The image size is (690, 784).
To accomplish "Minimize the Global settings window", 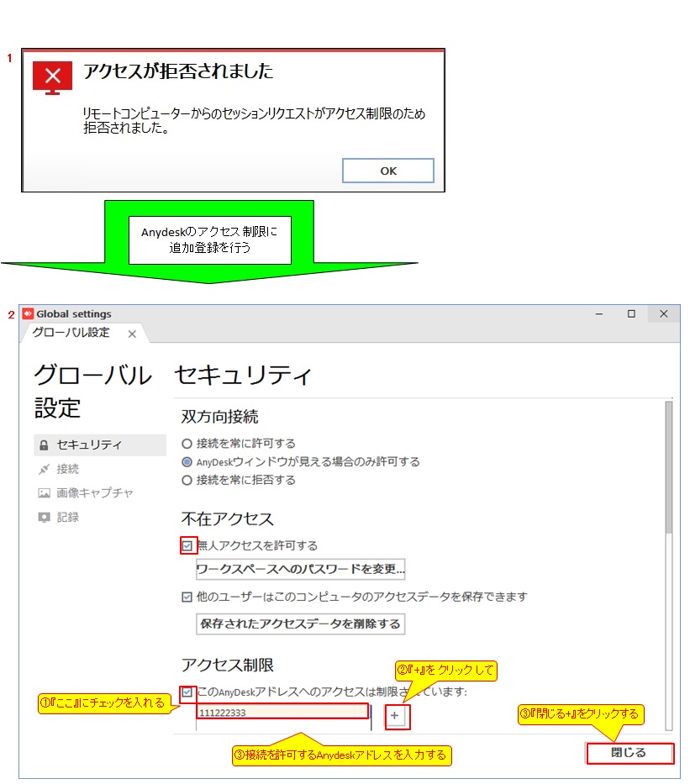I will 599,314.
